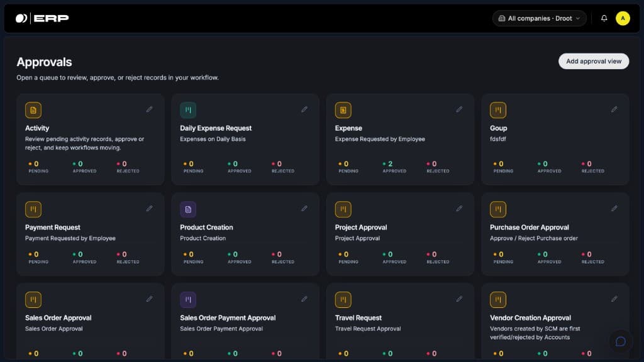The height and width of the screenshot is (362, 644).
Task: Click the Expense card's pencil edit icon
Action: pos(459,109)
